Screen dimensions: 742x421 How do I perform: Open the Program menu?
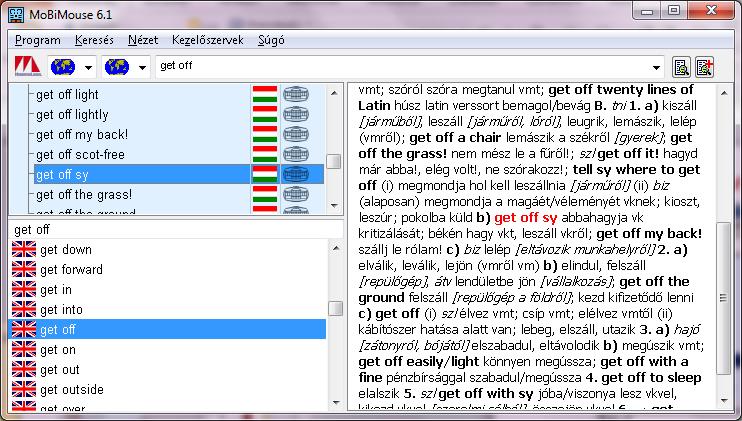(38, 40)
